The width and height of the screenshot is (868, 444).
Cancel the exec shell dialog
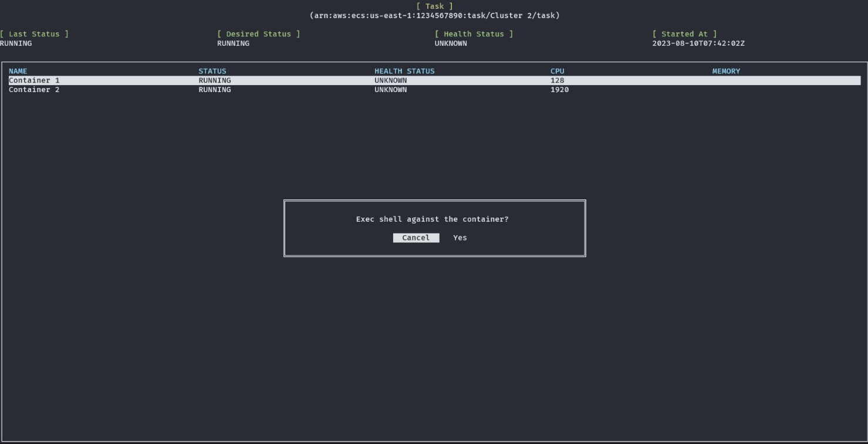coord(416,238)
